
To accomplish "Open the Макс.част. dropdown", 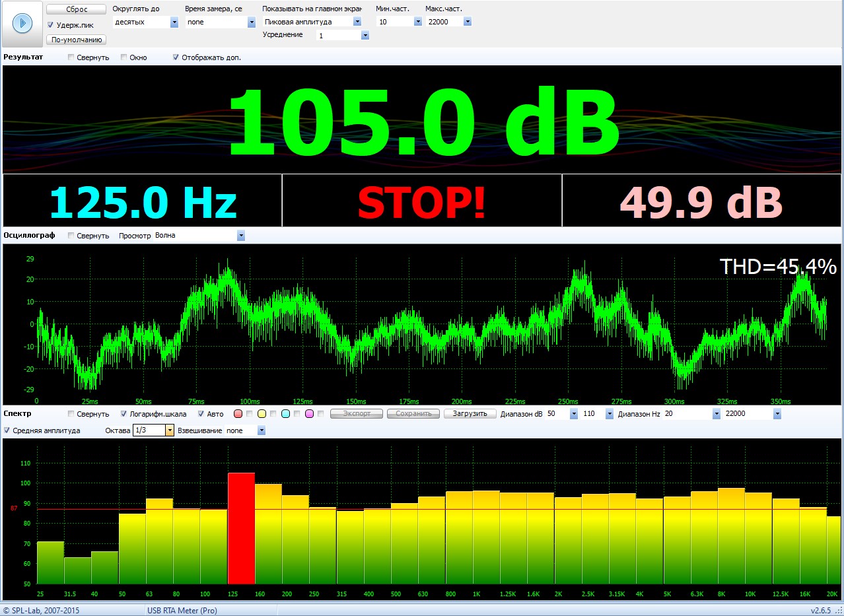I will click(468, 22).
